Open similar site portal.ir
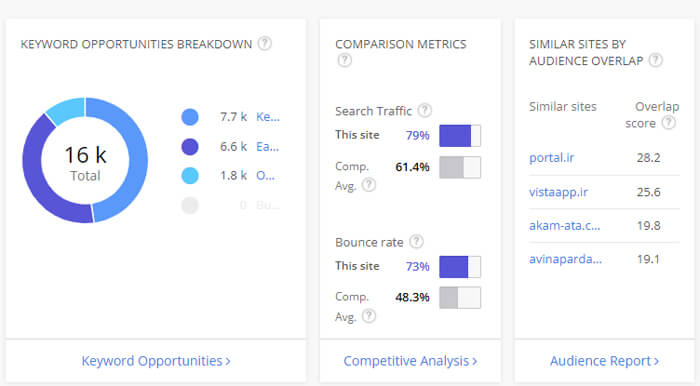Screen dimensions: 700x386 (x=551, y=158)
